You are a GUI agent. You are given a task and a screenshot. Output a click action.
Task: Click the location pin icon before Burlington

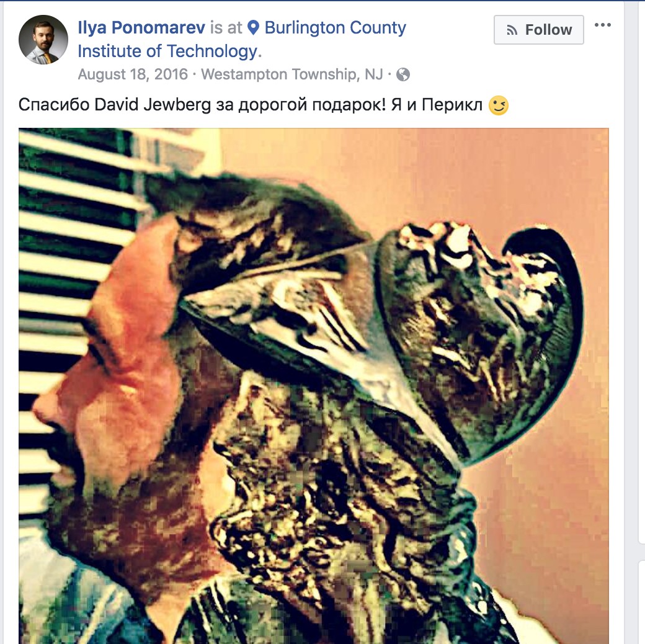click(x=254, y=27)
